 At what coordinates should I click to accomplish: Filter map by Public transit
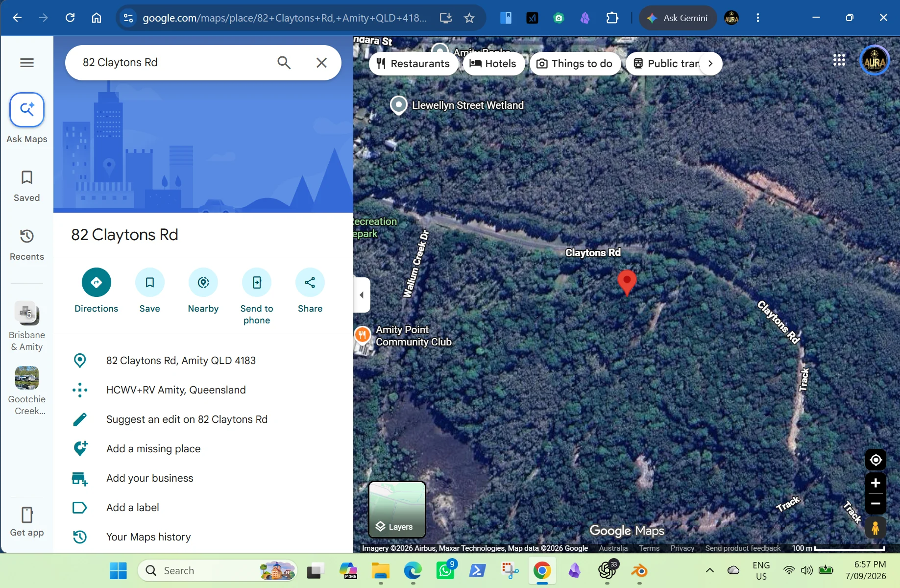(x=663, y=64)
